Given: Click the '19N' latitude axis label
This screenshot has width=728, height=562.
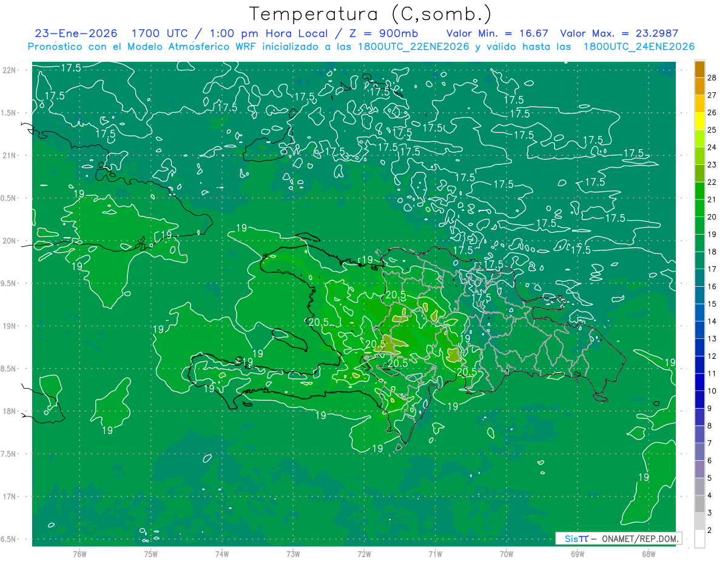Looking at the screenshot, I should tap(10, 326).
